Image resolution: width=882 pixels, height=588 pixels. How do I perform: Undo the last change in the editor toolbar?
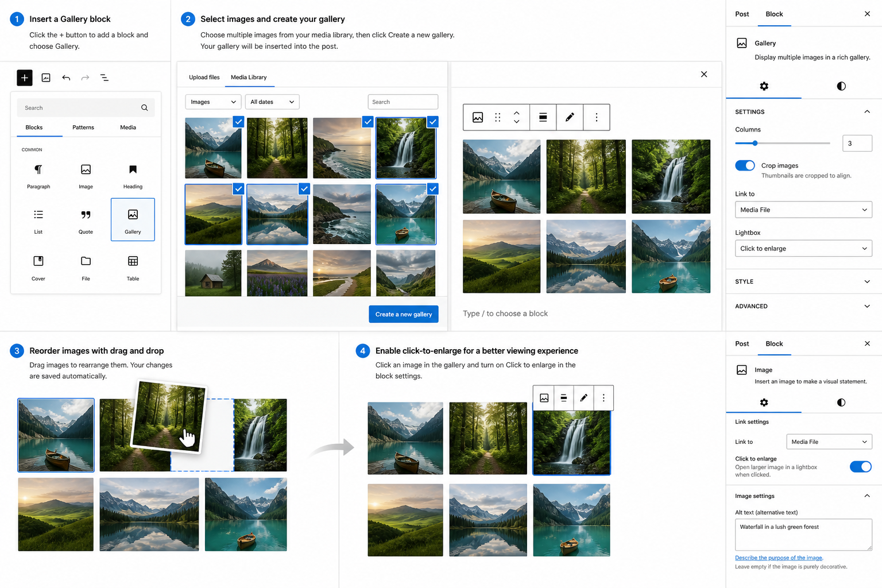pyautogui.click(x=66, y=78)
